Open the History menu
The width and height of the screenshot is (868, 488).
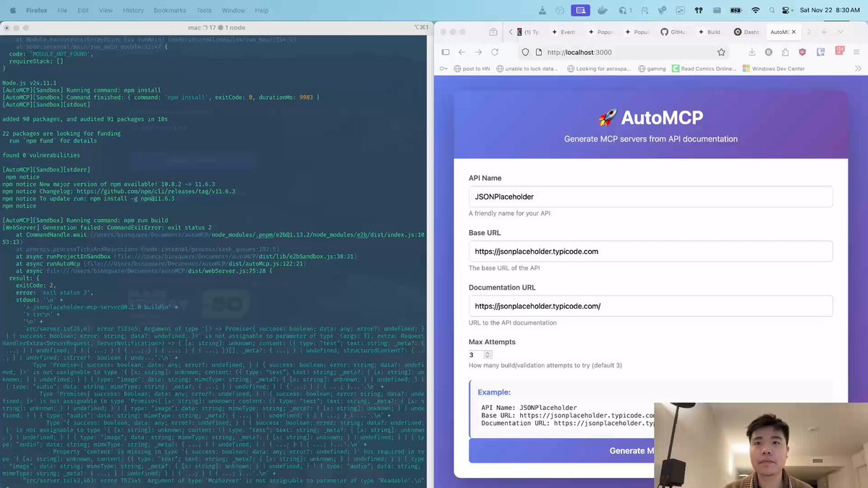click(x=133, y=10)
